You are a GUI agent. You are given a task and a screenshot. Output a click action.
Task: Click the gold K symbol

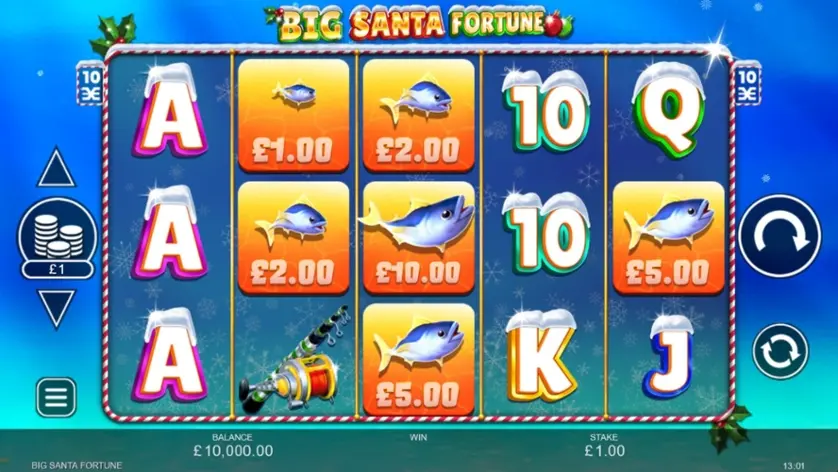(x=541, y=356)
